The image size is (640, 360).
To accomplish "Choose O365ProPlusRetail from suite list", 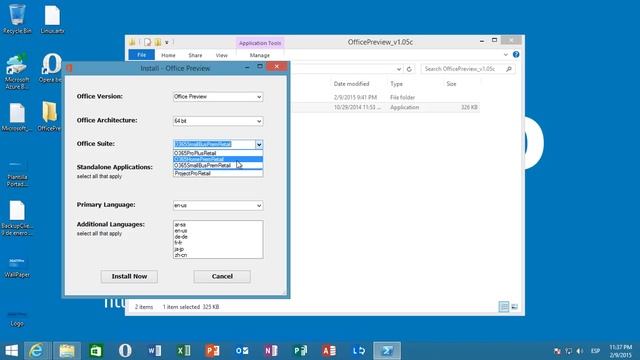I will (x=218, y=153).
